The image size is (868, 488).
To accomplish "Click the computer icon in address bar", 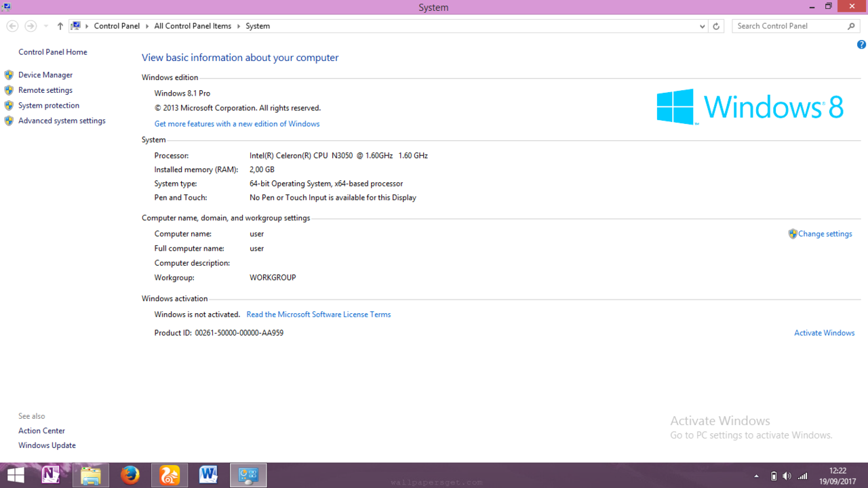I will 76,26.
